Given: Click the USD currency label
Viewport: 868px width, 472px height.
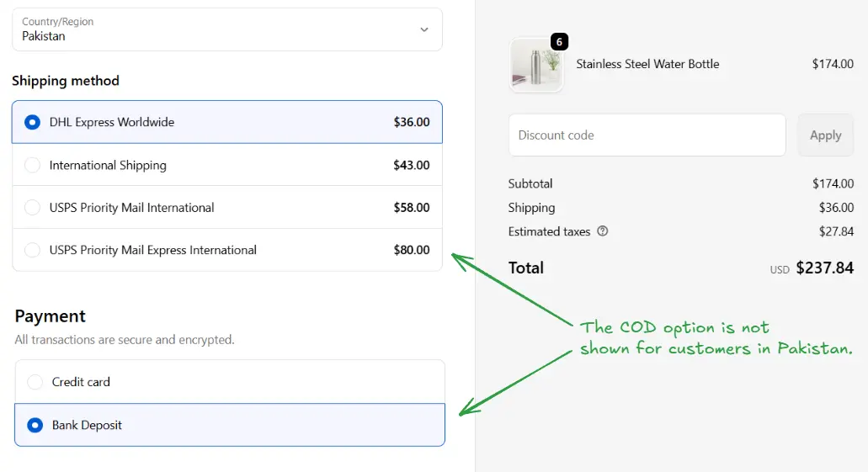Looking at the screenshot, I should point(780,270).
